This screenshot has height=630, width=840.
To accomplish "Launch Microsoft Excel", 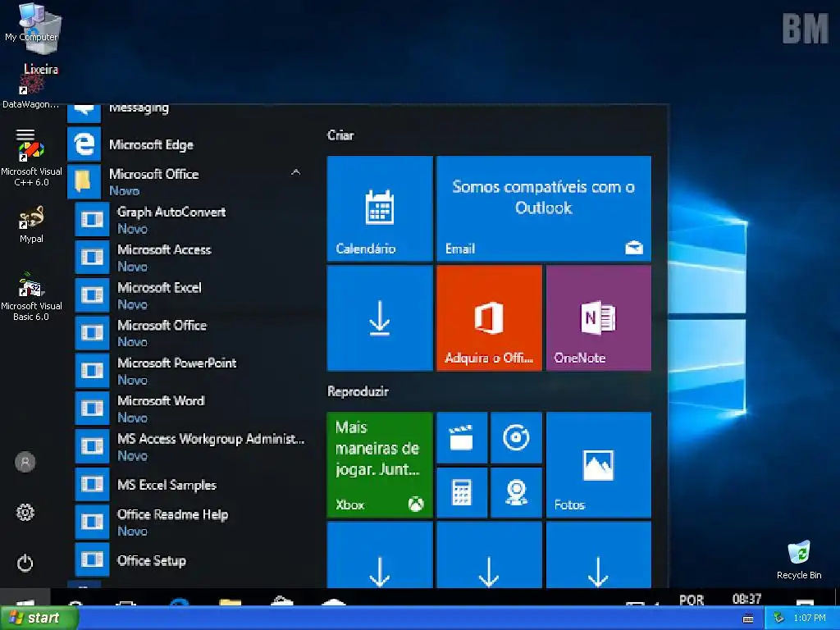I will pos(192,295).
